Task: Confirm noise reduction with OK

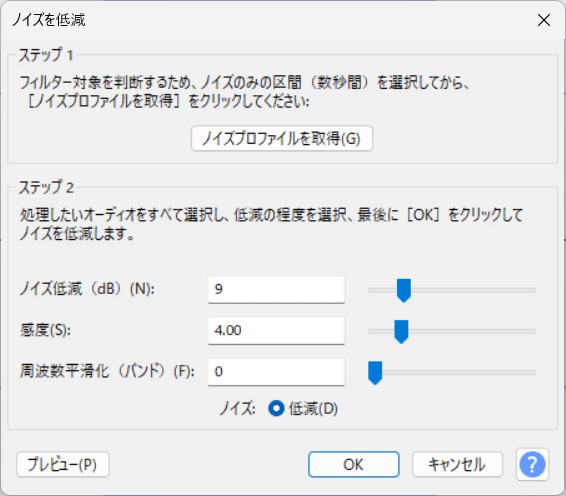Action: (353, 464)
